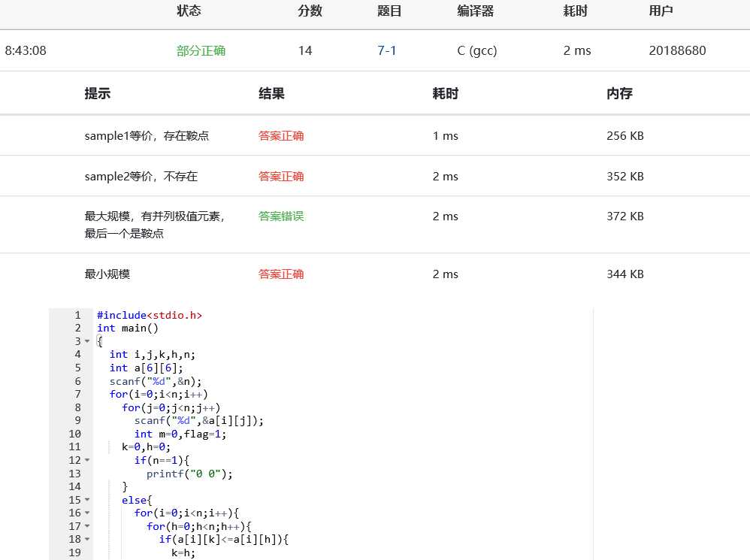The height and width of the screenshot is (560, 750).
Task: Collapse the for loop at line 16
Action: click(x=87, y=513)
